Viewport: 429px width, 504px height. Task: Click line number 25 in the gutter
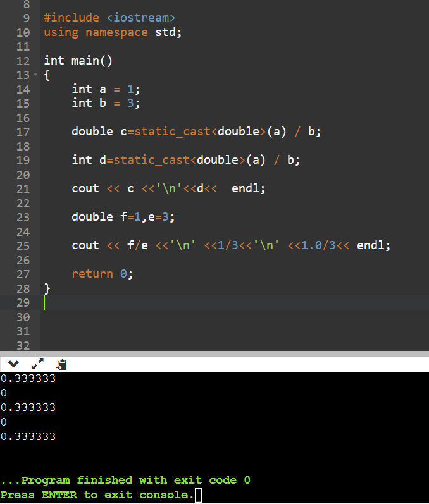[x=22, y=245]
